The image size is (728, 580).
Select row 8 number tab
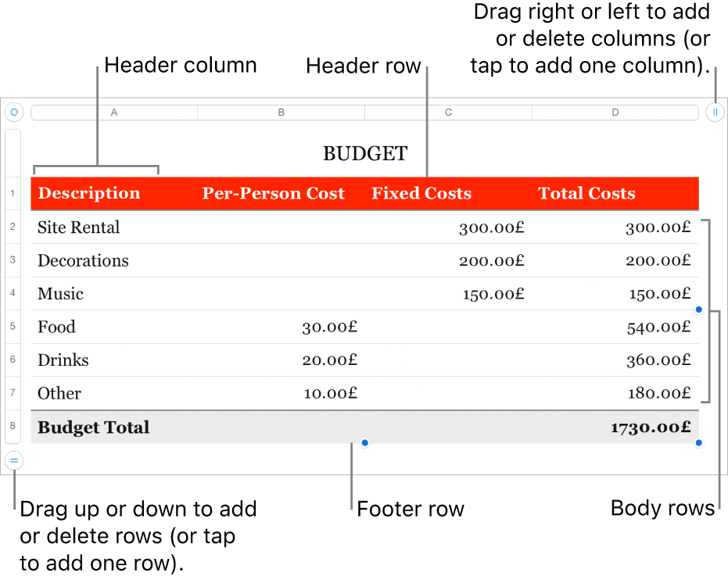click(x=13, y=427)
